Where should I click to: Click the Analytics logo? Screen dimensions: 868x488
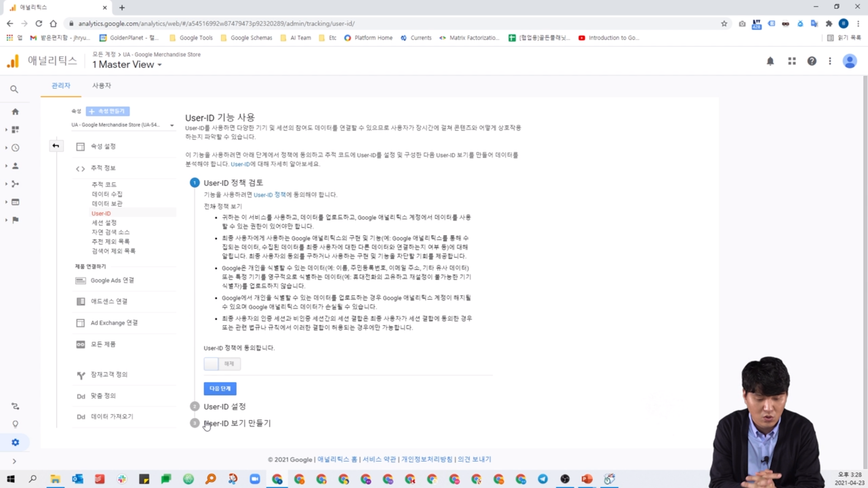[x=13, y=61]
